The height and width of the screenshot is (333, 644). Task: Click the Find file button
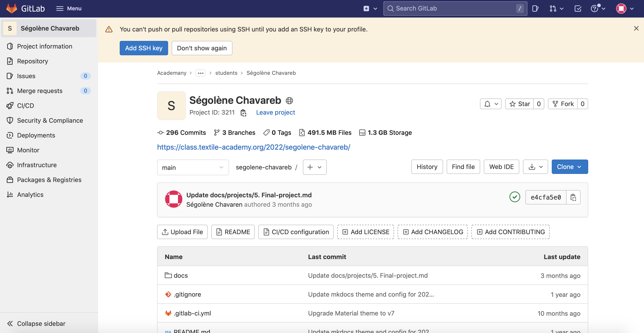[463, 167]
